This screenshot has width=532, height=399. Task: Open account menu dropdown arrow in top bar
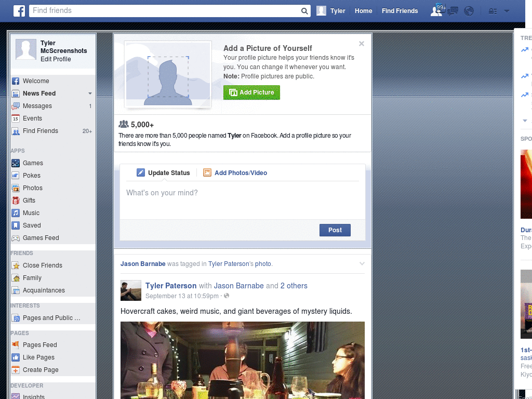[507, 11]
